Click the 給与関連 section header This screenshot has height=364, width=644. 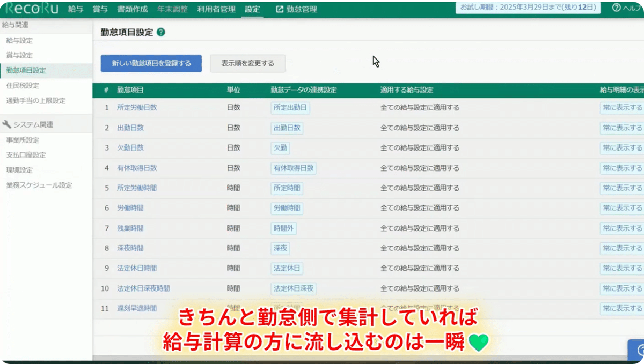coord(46,25)
